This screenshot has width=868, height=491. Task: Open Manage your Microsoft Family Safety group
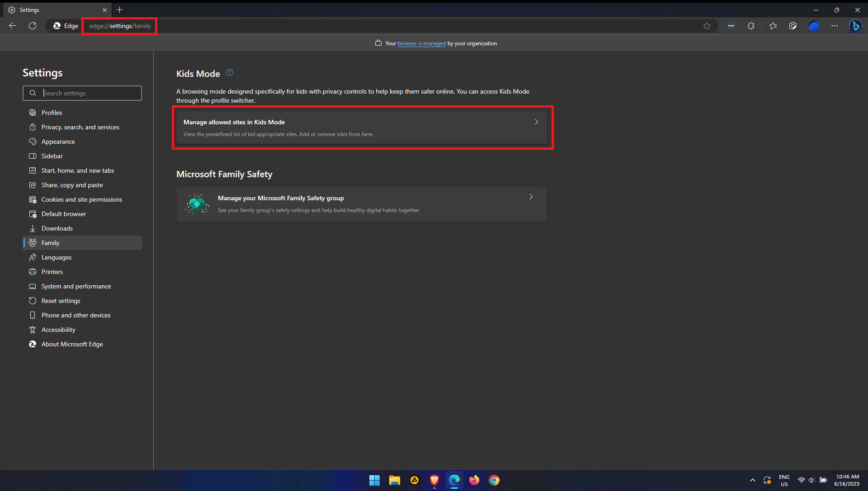(362, 204)
